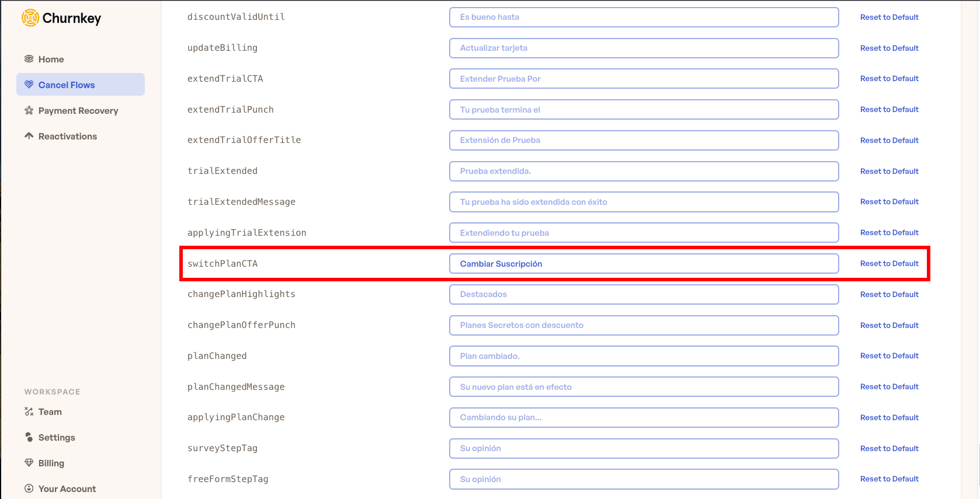Click the Billing diamond icon
Viewport: 980px width, 499px height.
29,463
